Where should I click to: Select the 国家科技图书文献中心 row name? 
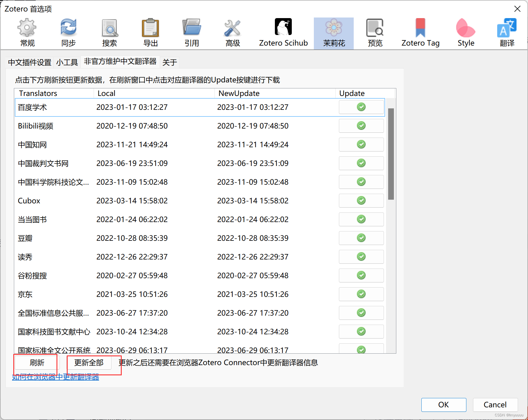click(x=54, y=332)
